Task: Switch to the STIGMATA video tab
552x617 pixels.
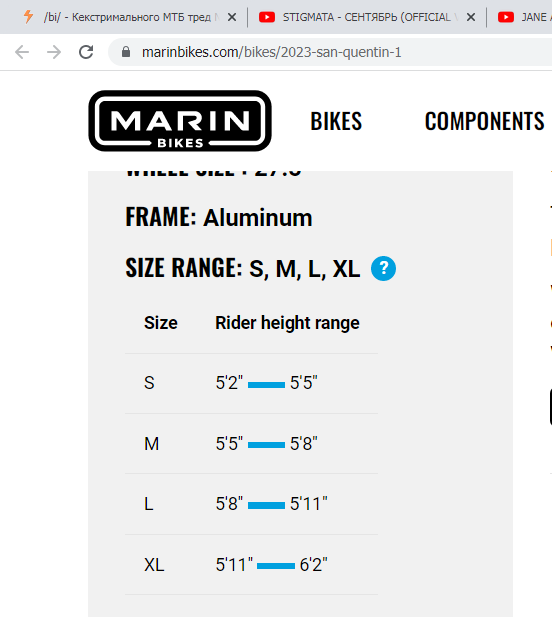Action: (x=366, y=17)
